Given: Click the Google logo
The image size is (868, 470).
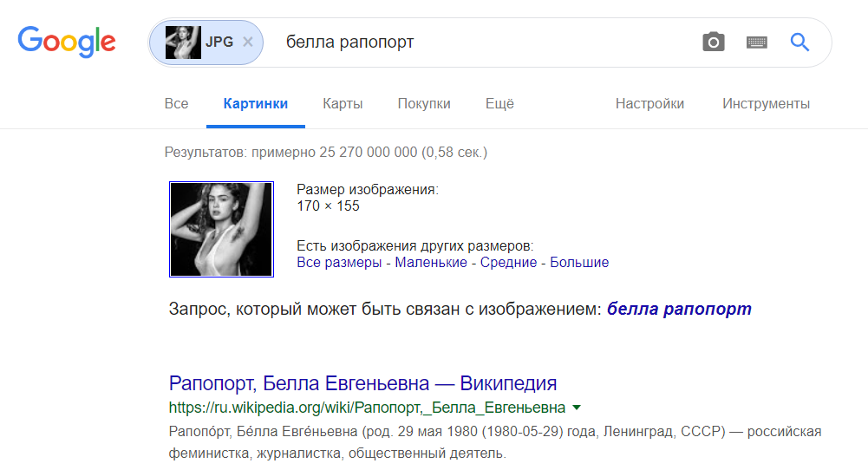Looking at the screenshot, I should click(x=67, y=42).
